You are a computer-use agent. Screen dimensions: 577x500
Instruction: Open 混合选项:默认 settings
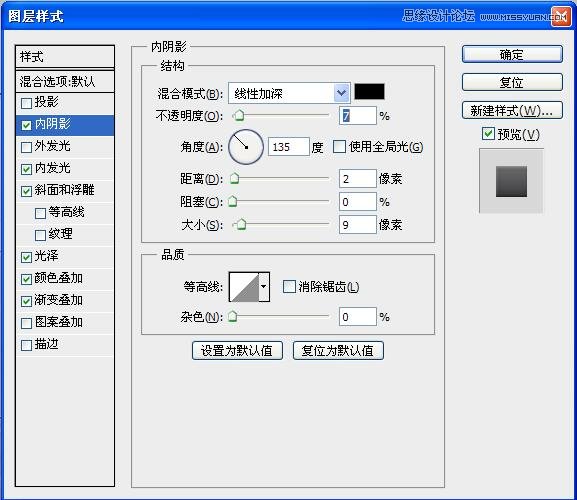coord(65,81)
